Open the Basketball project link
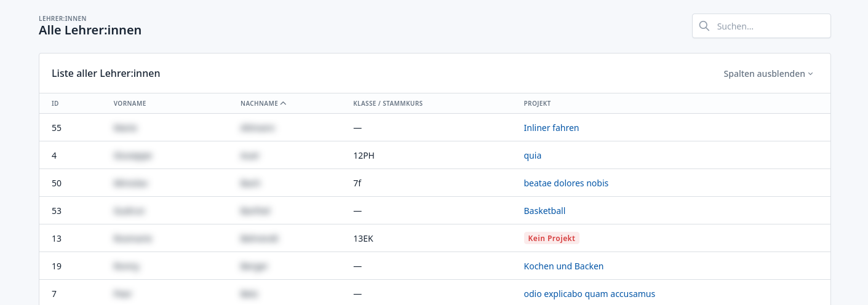Viewport: 868px width, 305px height. (544, 211)
